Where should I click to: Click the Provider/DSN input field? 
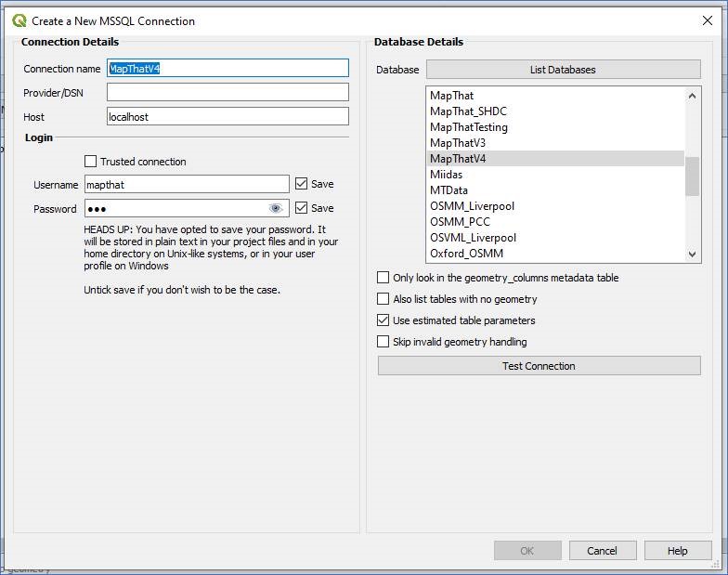tap(228, 92)
